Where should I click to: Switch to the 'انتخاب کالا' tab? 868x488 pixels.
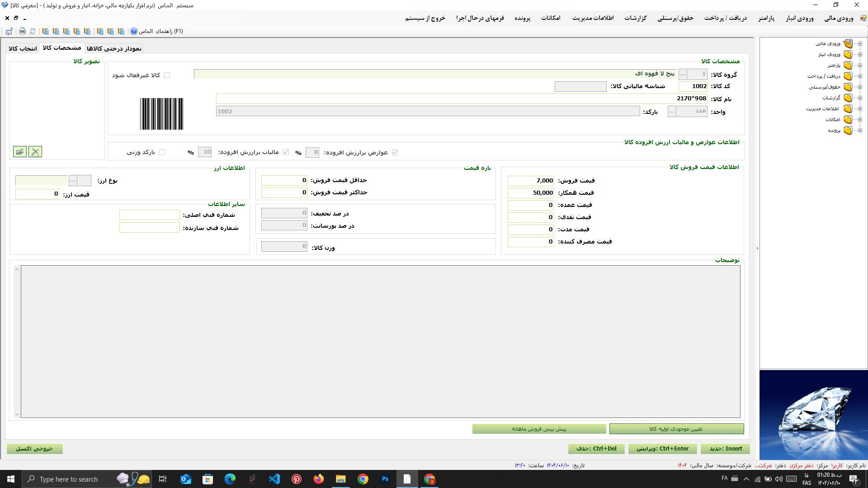[23, 48]
